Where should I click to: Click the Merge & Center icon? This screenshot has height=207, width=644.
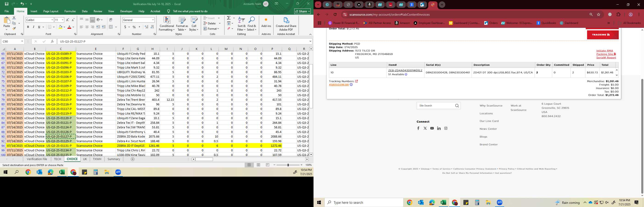click(111, 27)
